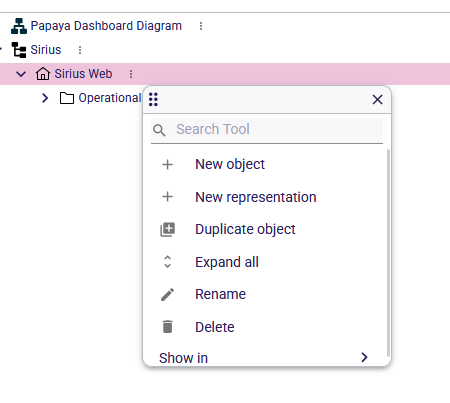Click the Sirius tree structure icon
450x403 pixels.
point(19,50)
